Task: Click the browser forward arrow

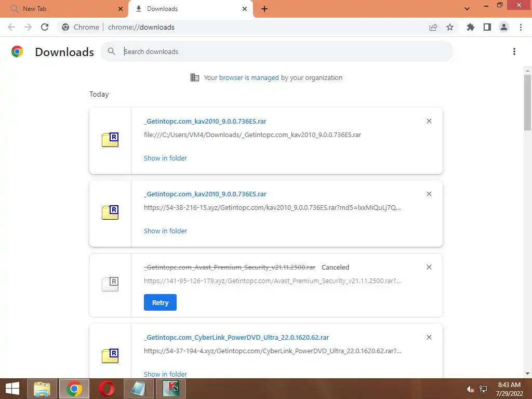Action: click(x=28, y=27)
